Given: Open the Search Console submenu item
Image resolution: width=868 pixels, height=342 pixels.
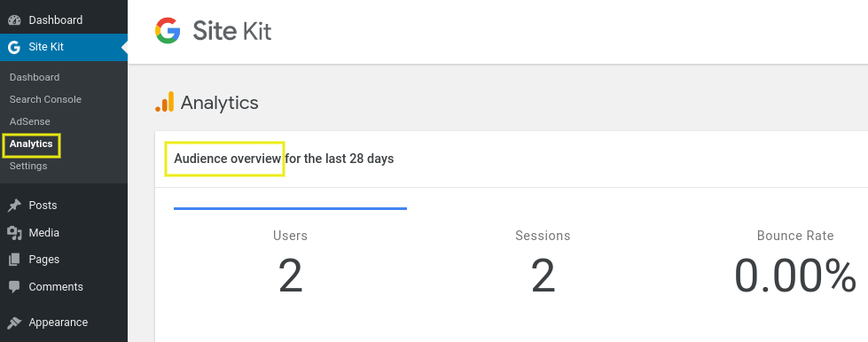Looking at the screenshot, I should 45,99.
